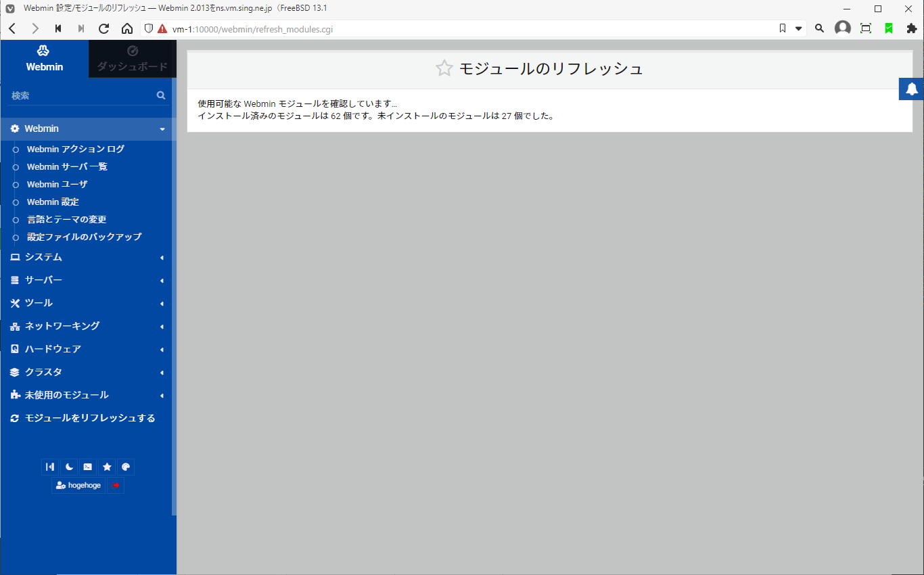This screenshot has width=924, height=575.
Task: Click the sidebar search magnifier icon
Action: 161,96
